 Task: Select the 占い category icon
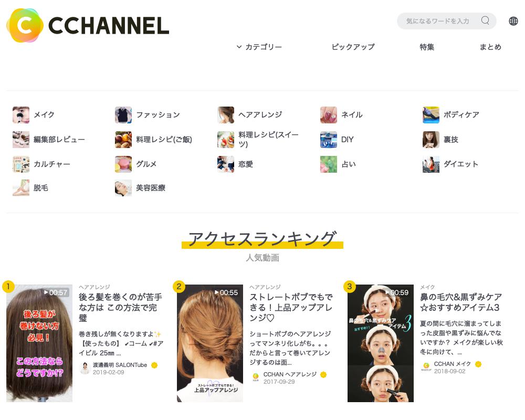[x=329, y=164]
